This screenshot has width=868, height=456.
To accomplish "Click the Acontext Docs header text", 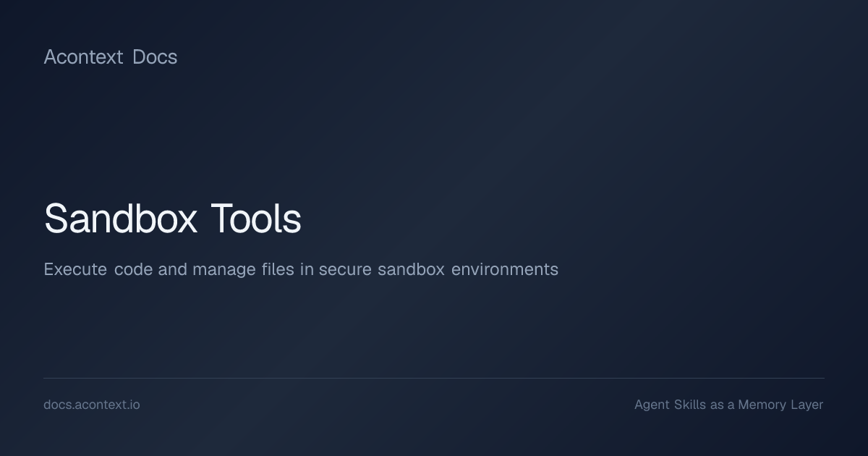I will pyautogui.click(x=111, y=57).
